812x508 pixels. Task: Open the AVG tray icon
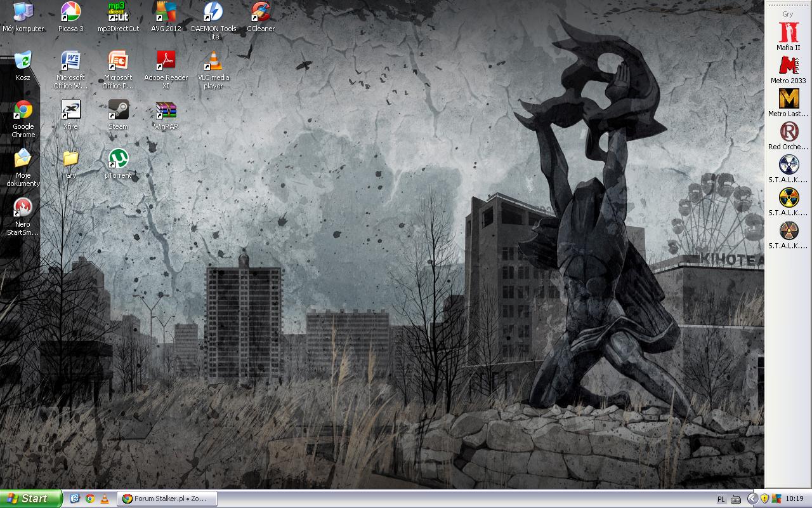pyautogui.click(x=776, y=498)
